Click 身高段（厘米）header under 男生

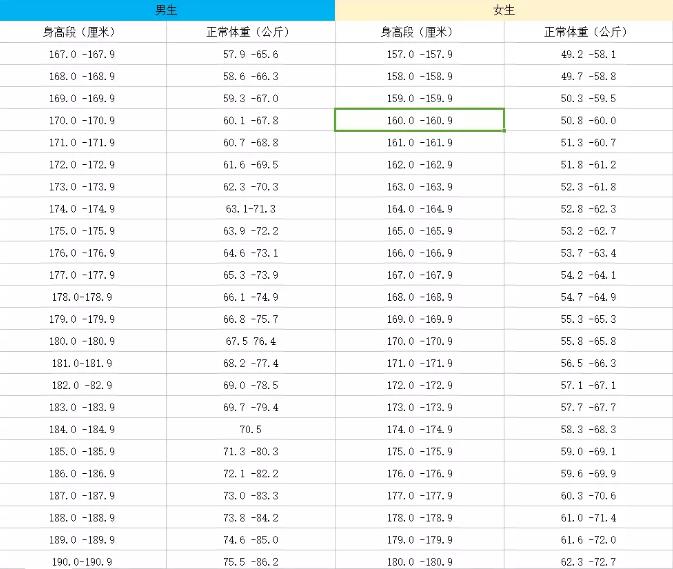click(83, 32)
